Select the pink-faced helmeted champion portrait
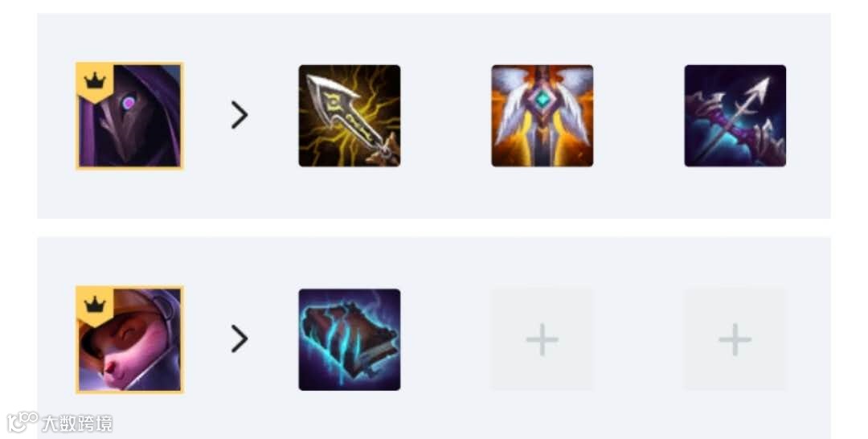868x439 pixels. (129, 339)
